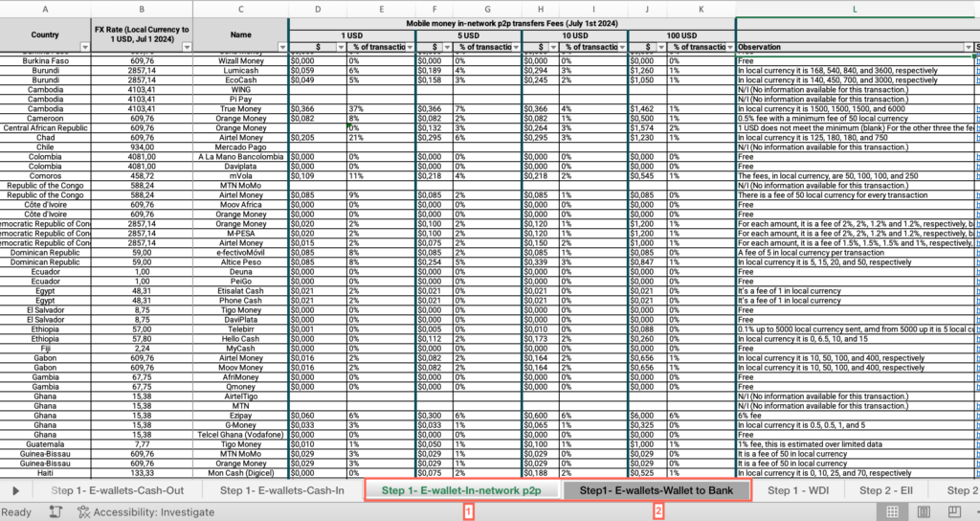Screen dimensions: 980x521
Task: Select the Mon Cash (Digicel) cell
Action: click(x=240, y=473)
